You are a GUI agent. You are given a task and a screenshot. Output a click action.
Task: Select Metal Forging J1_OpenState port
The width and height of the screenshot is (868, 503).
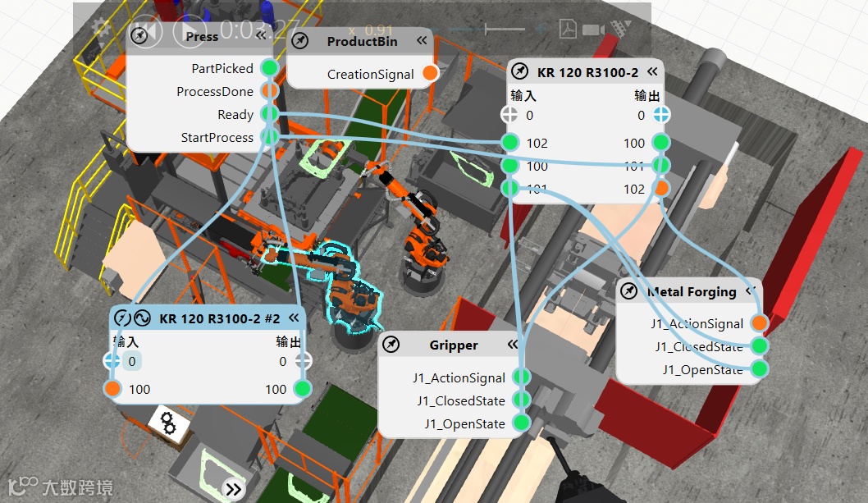pyautogui.click(x=760, y=368)
